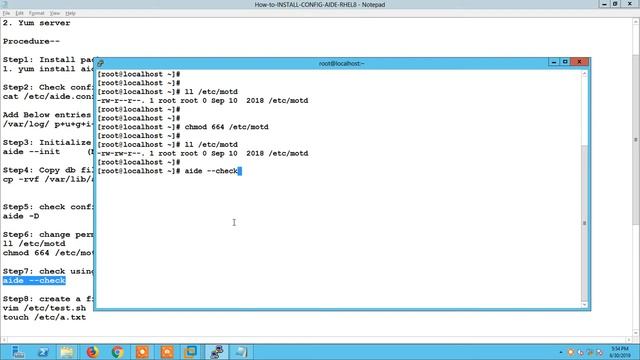Screen dimensions: 640x360
Task: Click 'chmod 664 /etc/motd' command in terminal
Action: coord(227,127)
